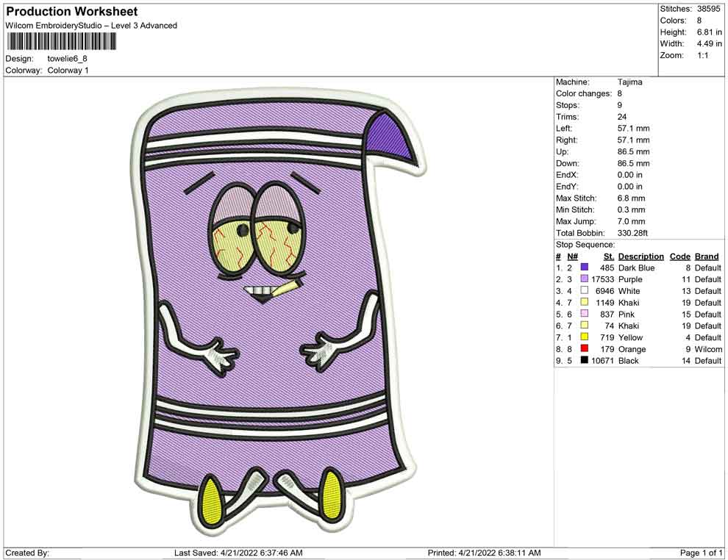This screenshot has height=560, width=728.
Task: Select the "Up:" extent label
Action: pos(562,151)
